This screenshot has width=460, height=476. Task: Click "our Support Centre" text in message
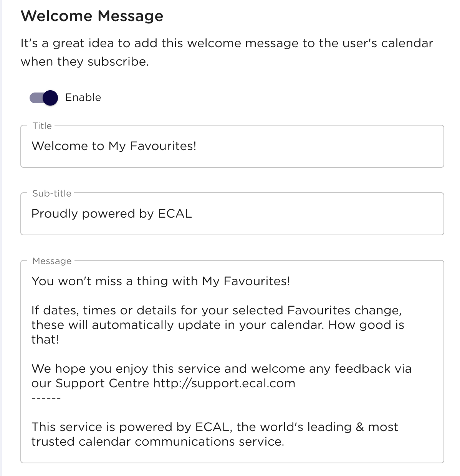point(90,383)
